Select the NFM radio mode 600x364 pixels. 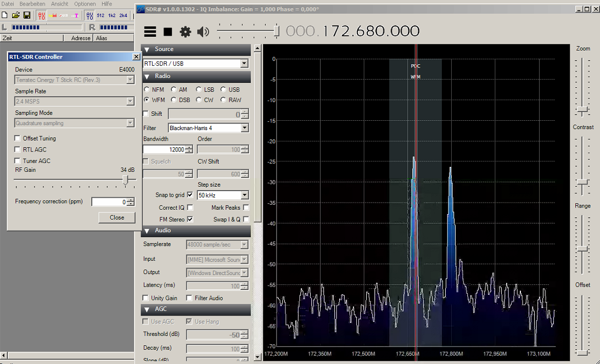(x=147, y=89)
